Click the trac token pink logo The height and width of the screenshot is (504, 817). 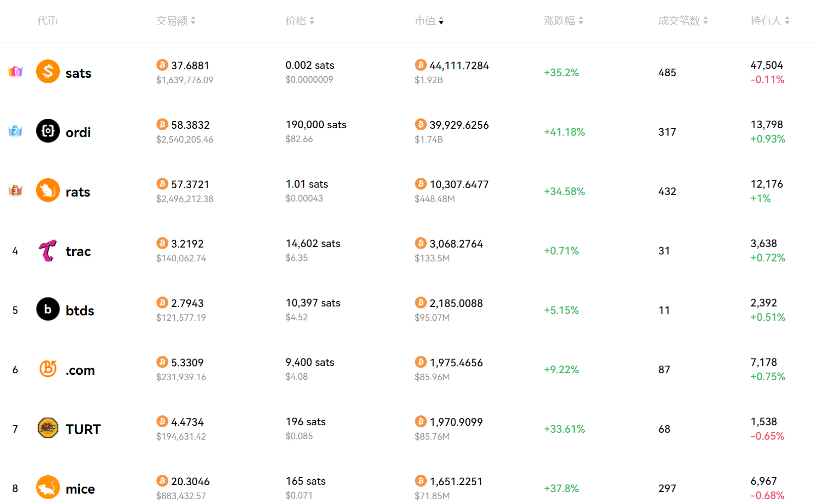(x=48, y=251)
